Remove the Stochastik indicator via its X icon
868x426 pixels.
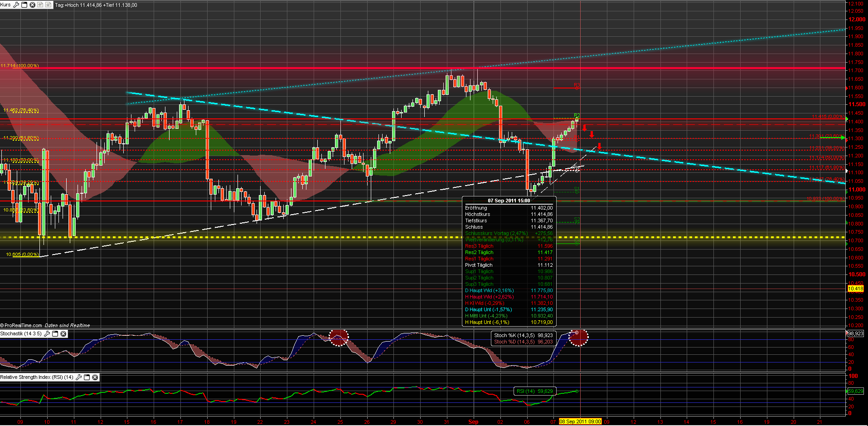[63, 334]
